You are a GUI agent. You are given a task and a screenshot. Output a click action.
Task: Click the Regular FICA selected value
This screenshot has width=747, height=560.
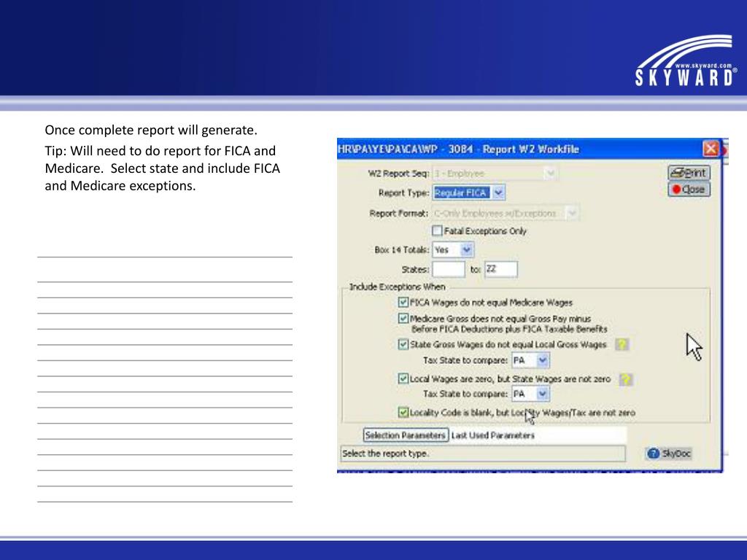tap(461, 192)
